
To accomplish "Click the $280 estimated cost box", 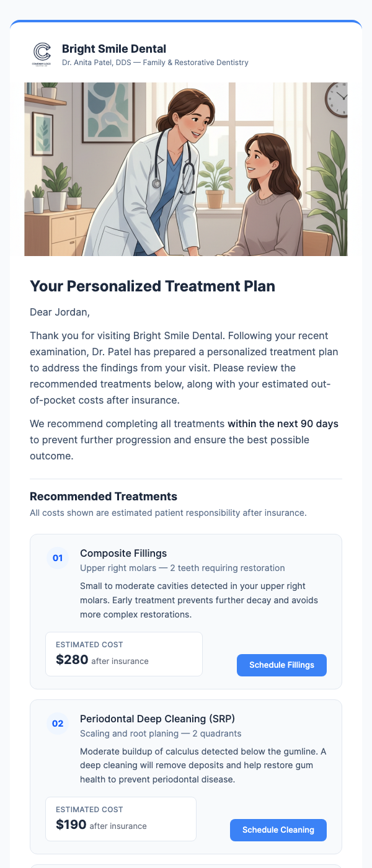I will click(x=124, y=653).
